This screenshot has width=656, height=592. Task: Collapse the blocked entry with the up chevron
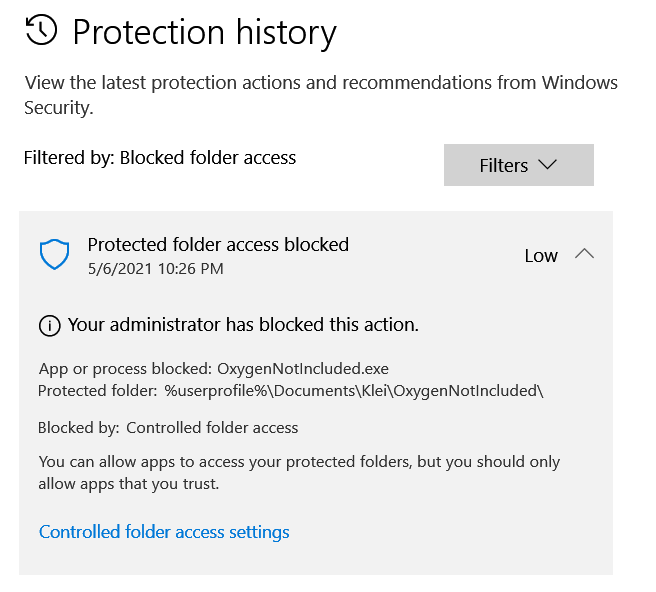click(585, 254)
